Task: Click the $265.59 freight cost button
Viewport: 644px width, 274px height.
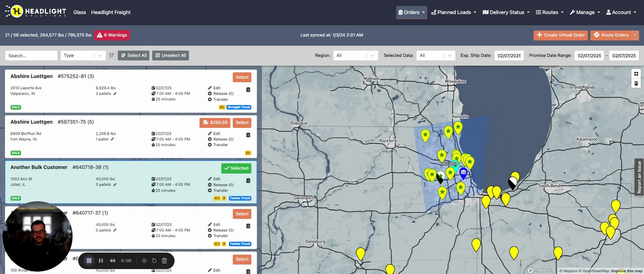Action: 215,123
